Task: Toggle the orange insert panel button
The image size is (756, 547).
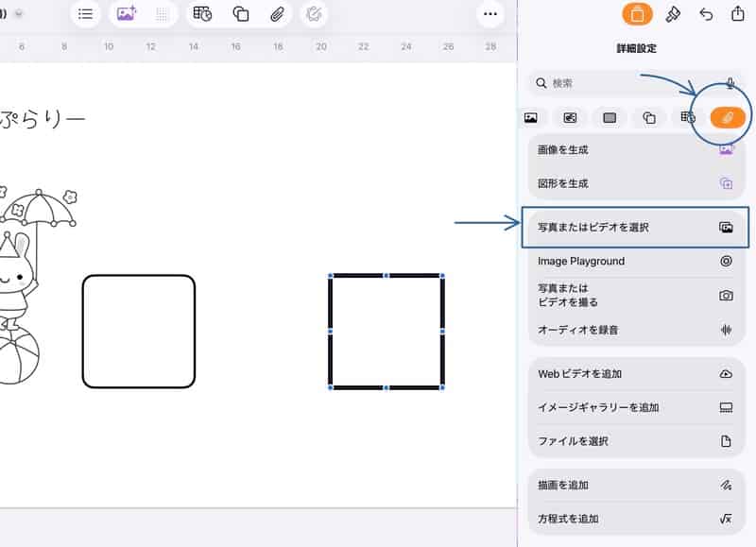Action: 637,14
